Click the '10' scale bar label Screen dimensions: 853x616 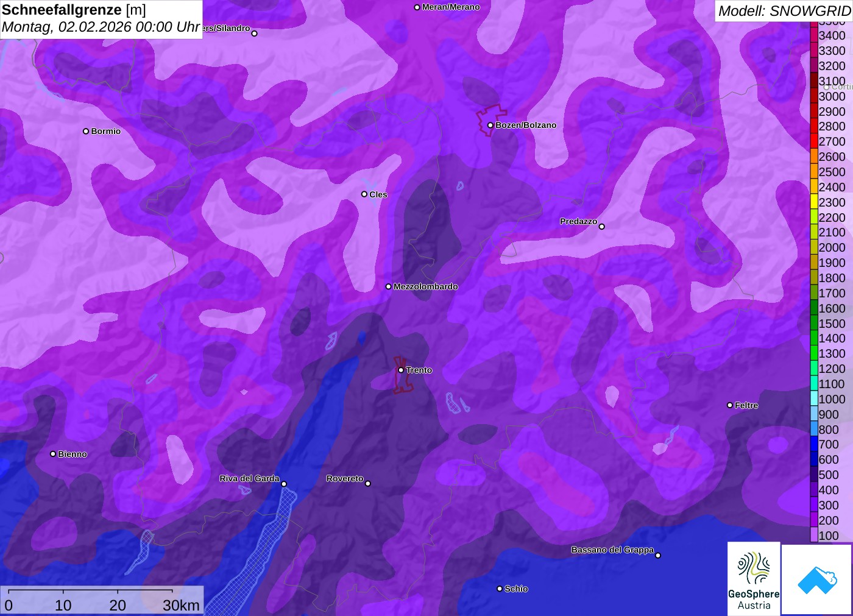point(63,605)
